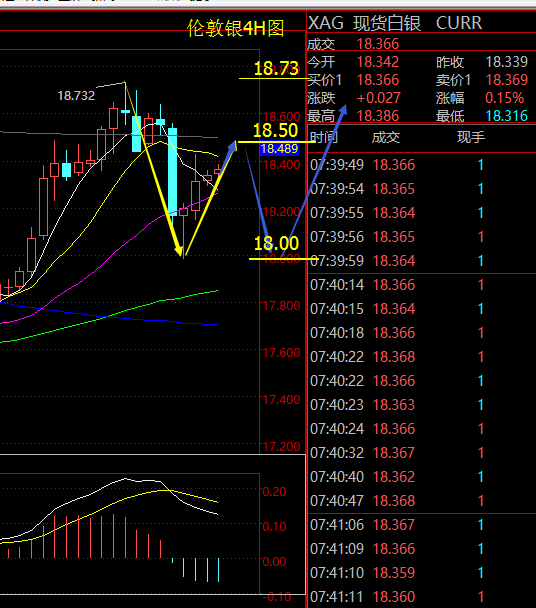Click the 现手 column header
The width and height of the screenshot is (536, 608).
click(470, 137)
